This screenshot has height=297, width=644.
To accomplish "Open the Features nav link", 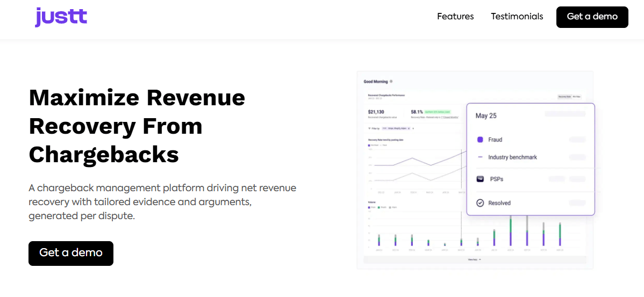I will [x=455, y=17].
